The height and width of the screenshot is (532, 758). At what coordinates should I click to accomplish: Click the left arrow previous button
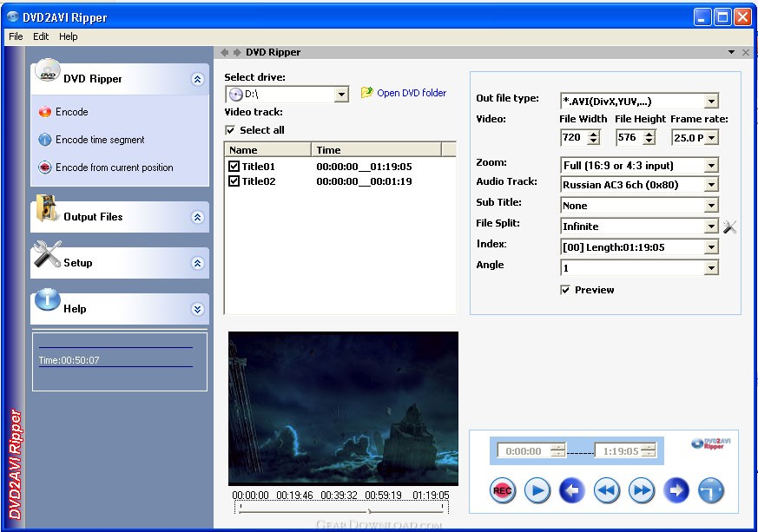pyautogui.click(x=572, y=490)
